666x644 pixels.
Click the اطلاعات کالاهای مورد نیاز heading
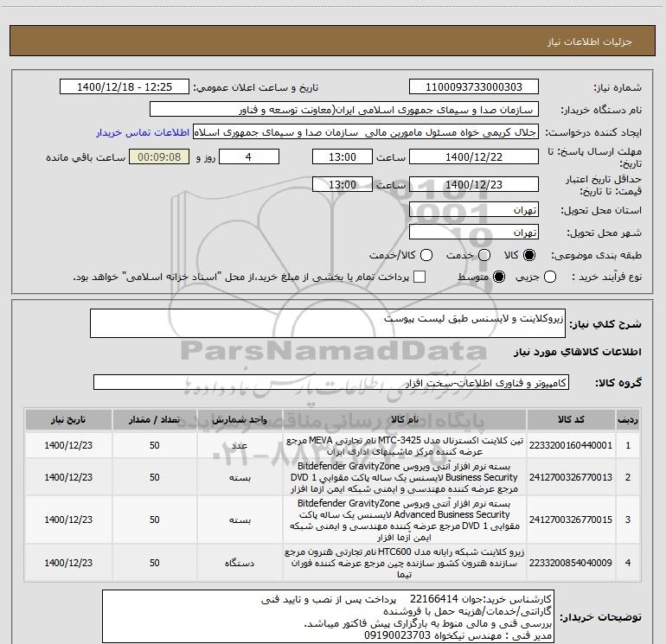577,352
